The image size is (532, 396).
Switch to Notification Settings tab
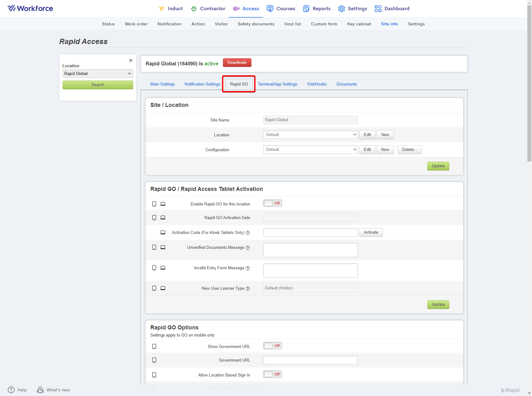point(203,84)
